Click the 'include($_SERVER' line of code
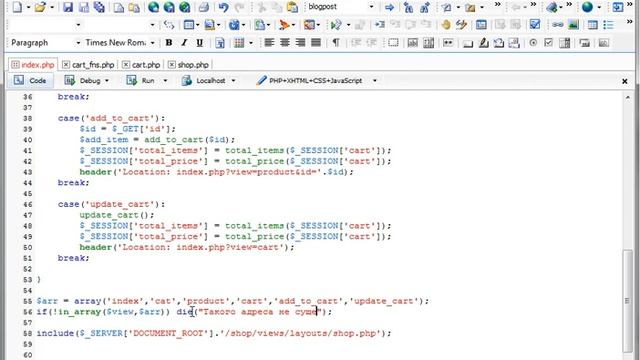The width and height of the screenshot is (640, 360). point(213,333)
